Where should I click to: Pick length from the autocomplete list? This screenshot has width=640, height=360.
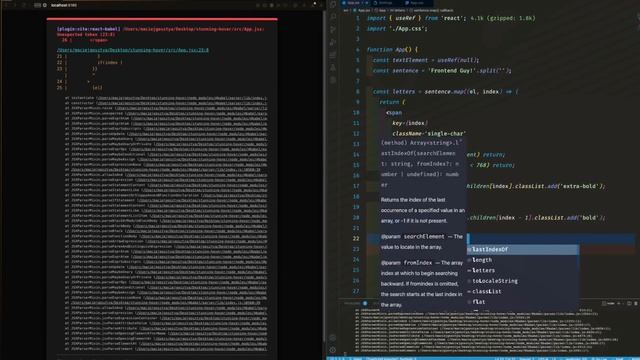pyautogui.click(x=523, y=260)
